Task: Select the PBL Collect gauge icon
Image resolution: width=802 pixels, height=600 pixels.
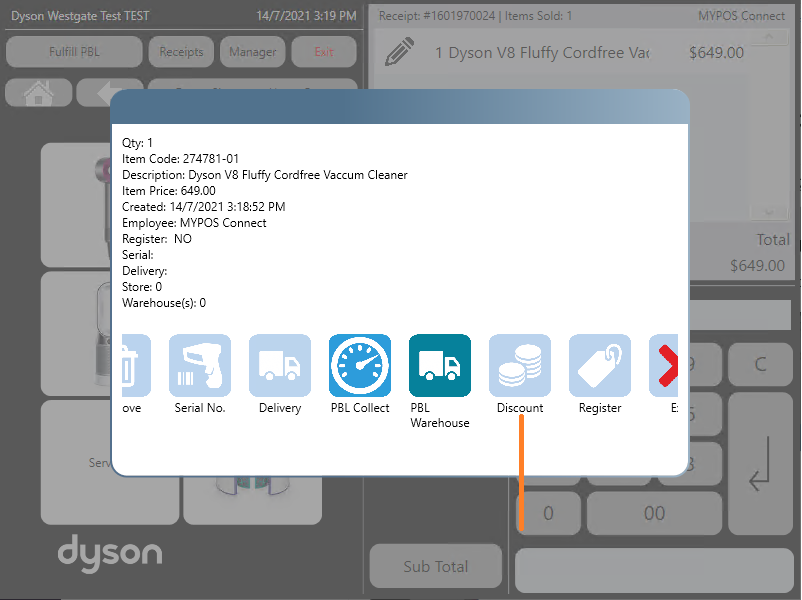Action: pos(360,365)
